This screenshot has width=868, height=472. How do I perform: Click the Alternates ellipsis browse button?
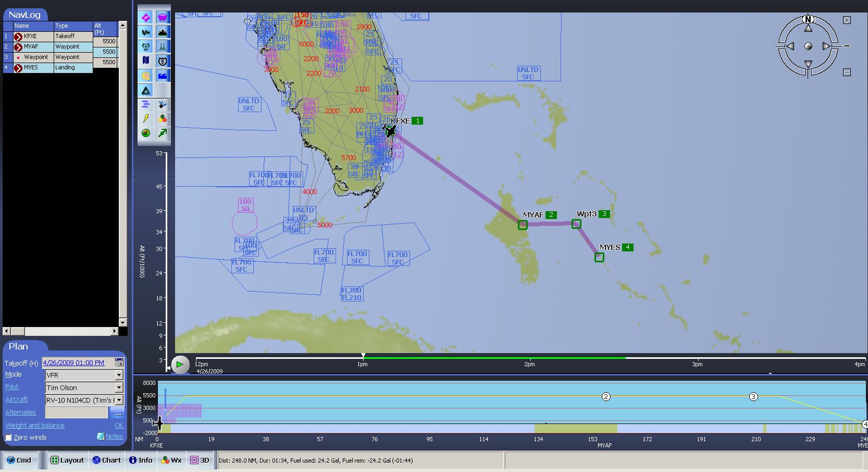pyautogui.click(x=117, y=413)
